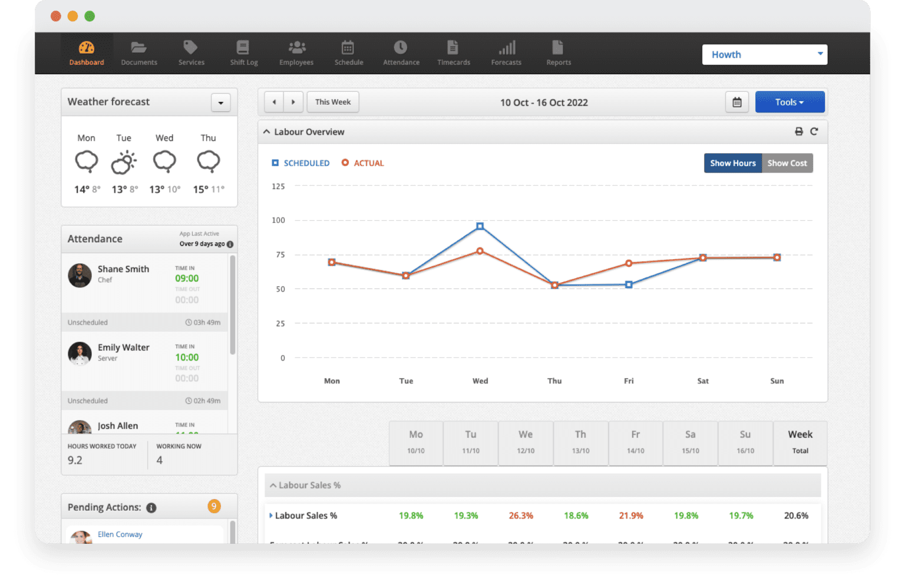Screen dimensions: 905x588
Task: Collapse the Labour Overview panel
Action: (266, 131)
